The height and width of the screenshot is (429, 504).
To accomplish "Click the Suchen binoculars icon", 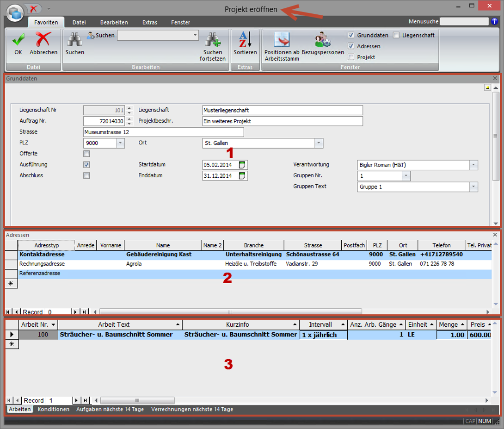I will click(x=74, y=40).
